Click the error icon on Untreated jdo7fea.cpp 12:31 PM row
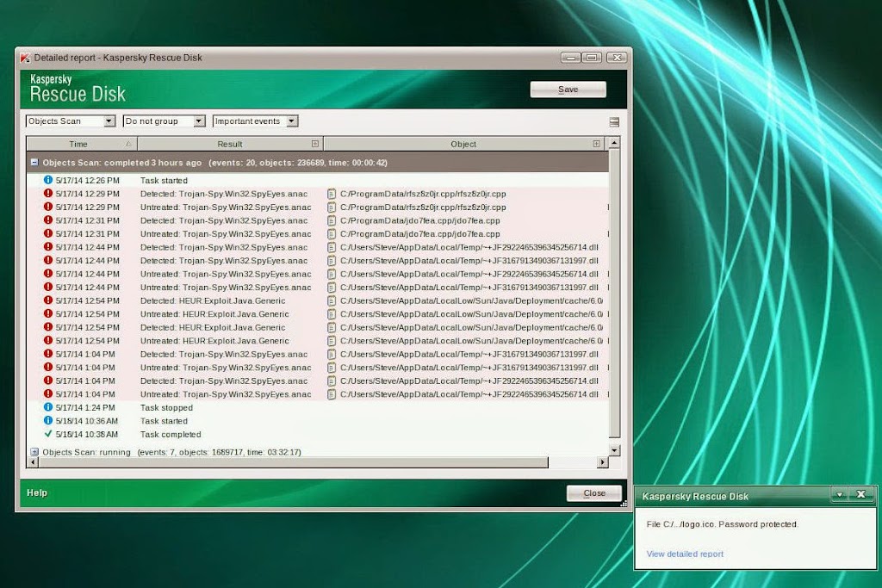This screenshot has width=882, height=588. [x=48, y=233]
